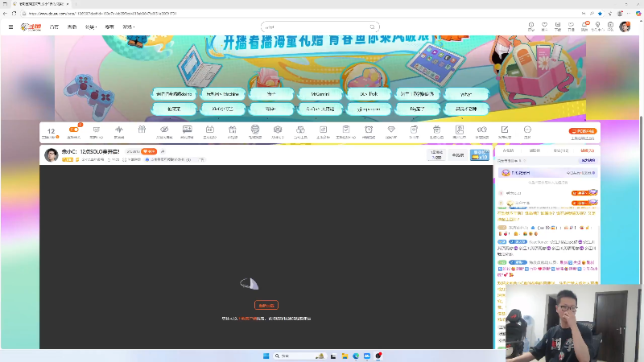644x362 pixels.
Task: Expand the 分类 category dropdown in header
Action: coord(91,27)
